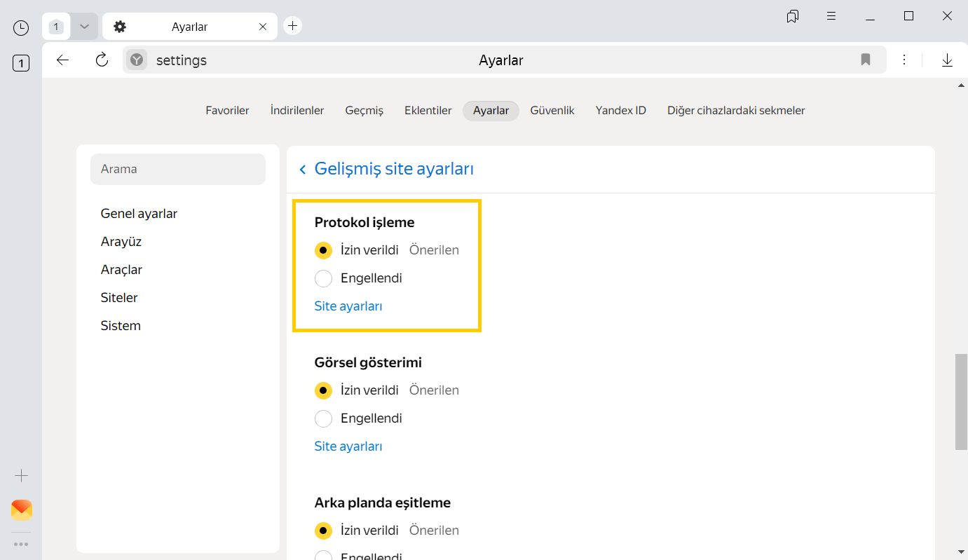Open Site ayarları link under Protokol işleme
968x560 pixels.
tap(348, 306)
